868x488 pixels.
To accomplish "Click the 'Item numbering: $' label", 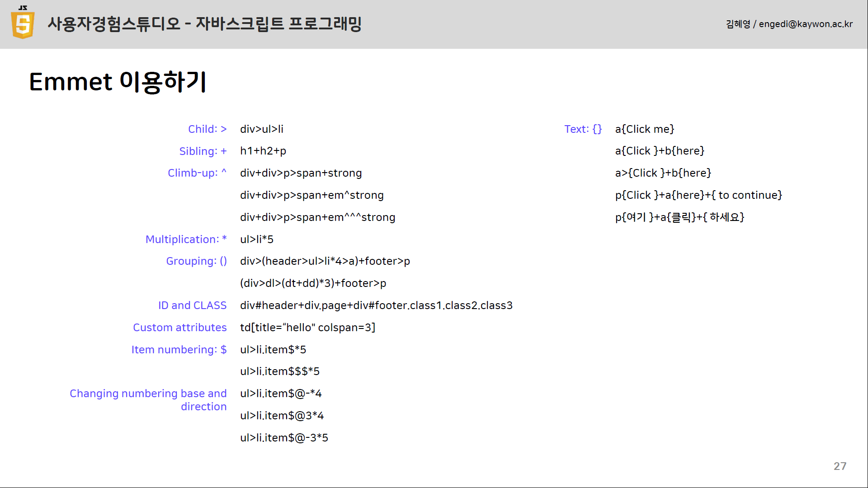I will [x=179, y=350].
